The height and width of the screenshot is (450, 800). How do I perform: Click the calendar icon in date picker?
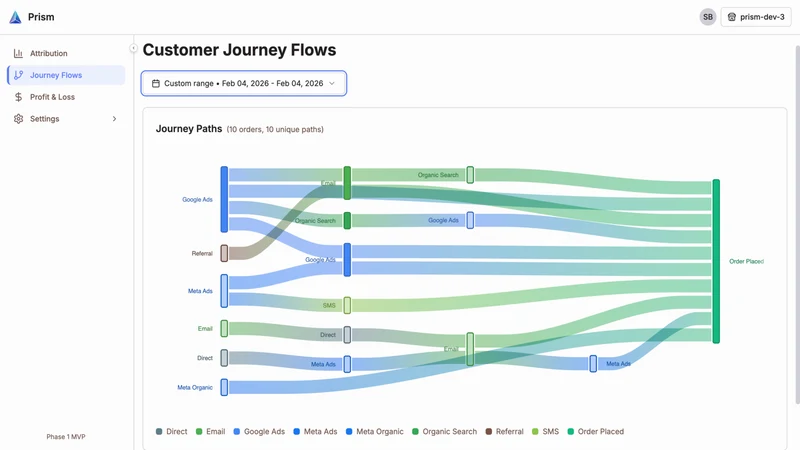pos(156,83)
